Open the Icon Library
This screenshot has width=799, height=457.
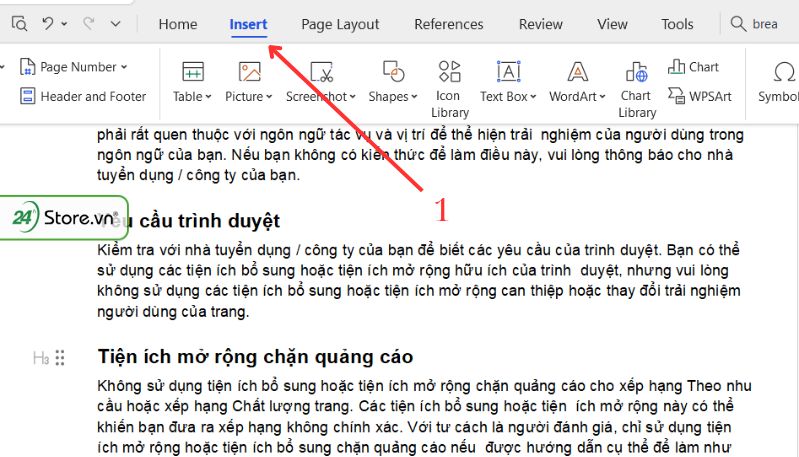point(449,89)
